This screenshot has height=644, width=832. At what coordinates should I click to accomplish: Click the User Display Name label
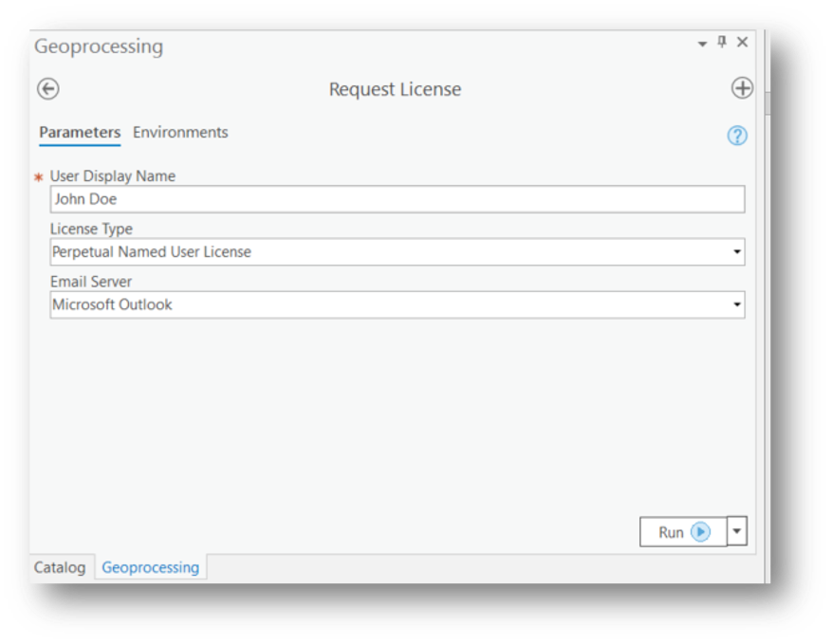click(x=113, y=176)
